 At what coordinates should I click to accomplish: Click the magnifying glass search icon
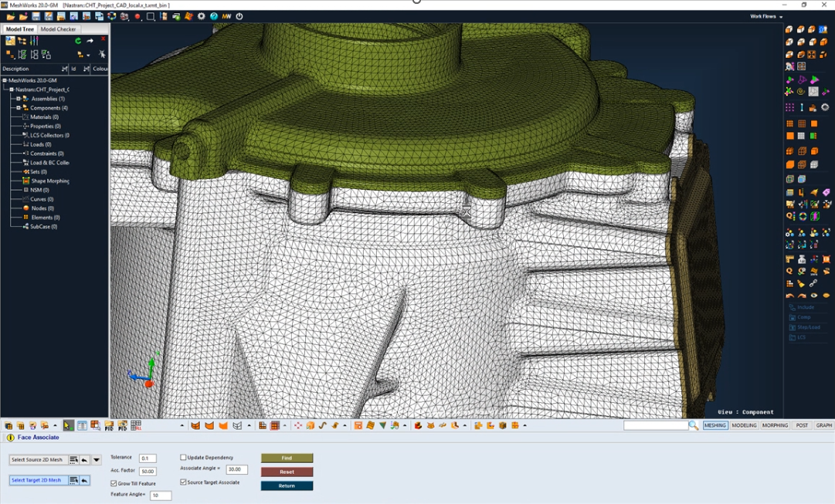pos(693,425)
